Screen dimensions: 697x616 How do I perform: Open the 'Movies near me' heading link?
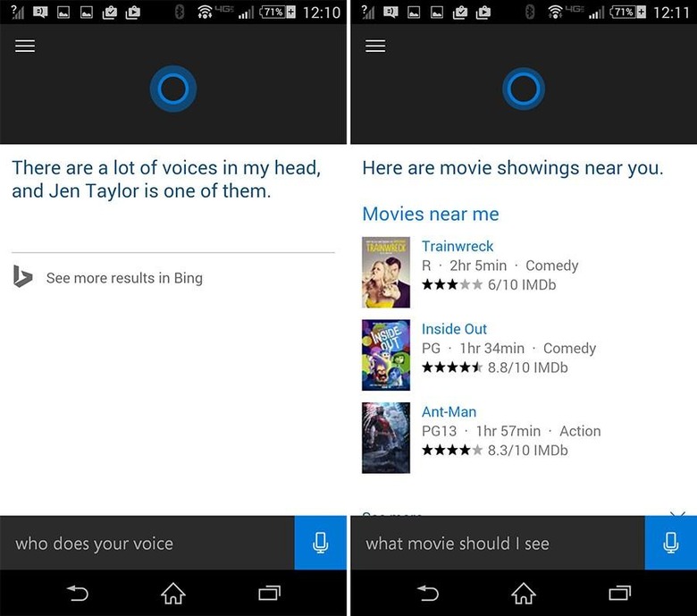tap(431, 214)
